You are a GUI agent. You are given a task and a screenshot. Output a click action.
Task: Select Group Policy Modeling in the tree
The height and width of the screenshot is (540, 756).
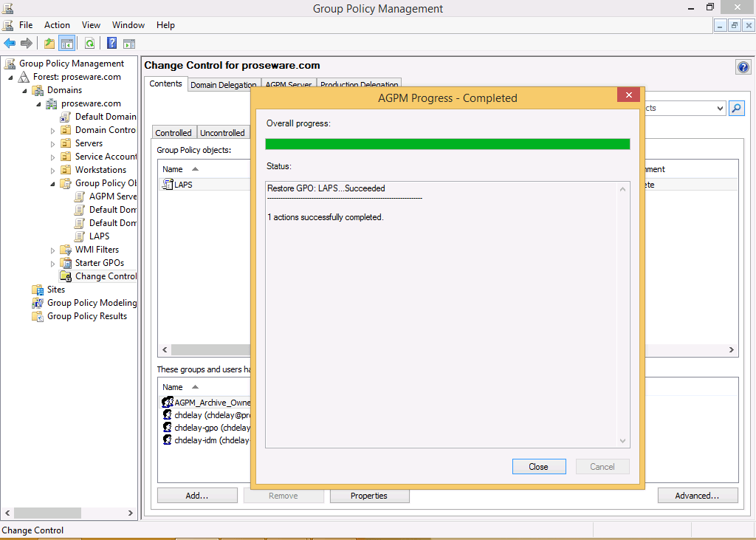[92, 303]
